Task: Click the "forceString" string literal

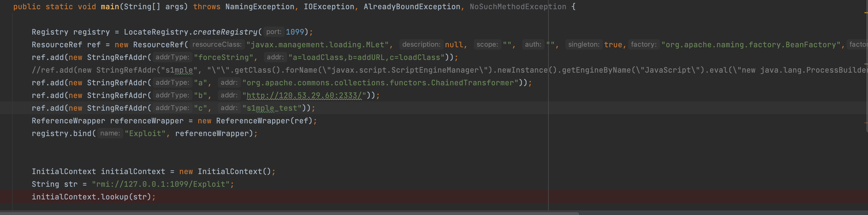Action: pos(223,57)
